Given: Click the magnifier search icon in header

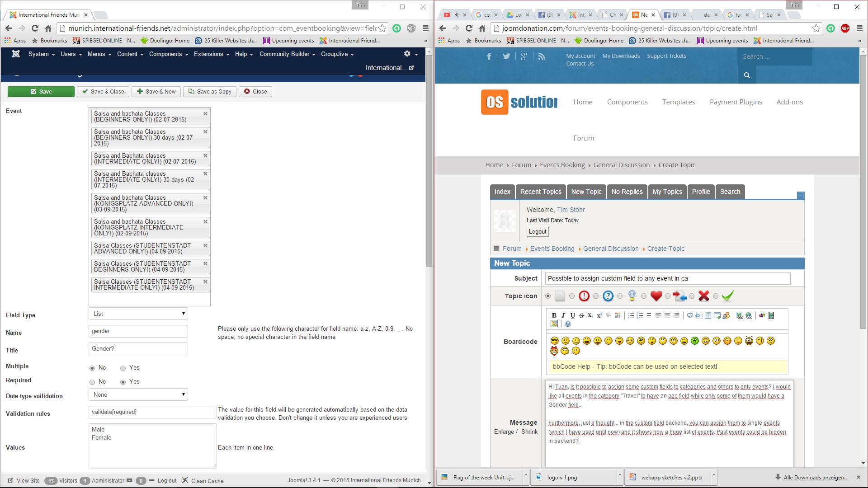Looking at the screenshot, I should click(x=747, y=75).
